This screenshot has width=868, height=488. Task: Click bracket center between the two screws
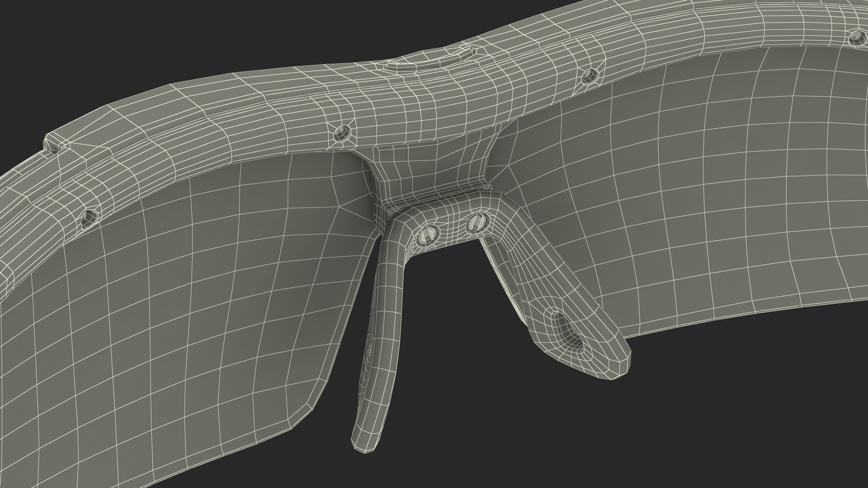tap(452, 228)
